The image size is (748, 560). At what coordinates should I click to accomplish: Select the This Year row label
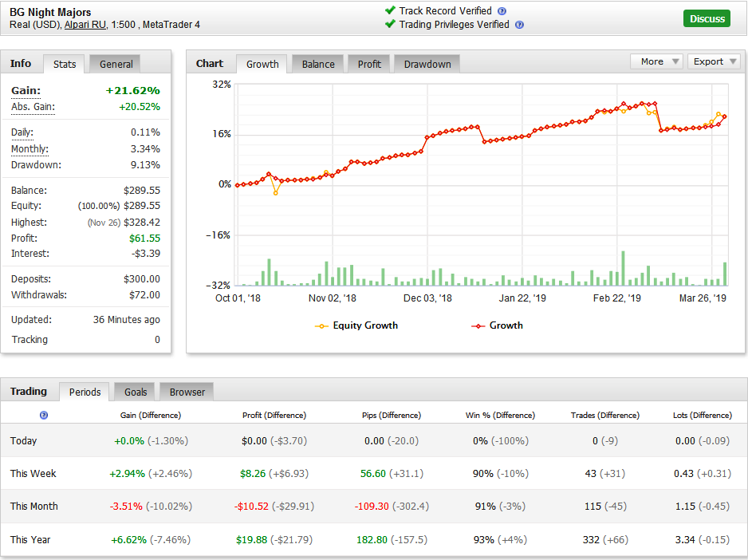tap(30, 539)
